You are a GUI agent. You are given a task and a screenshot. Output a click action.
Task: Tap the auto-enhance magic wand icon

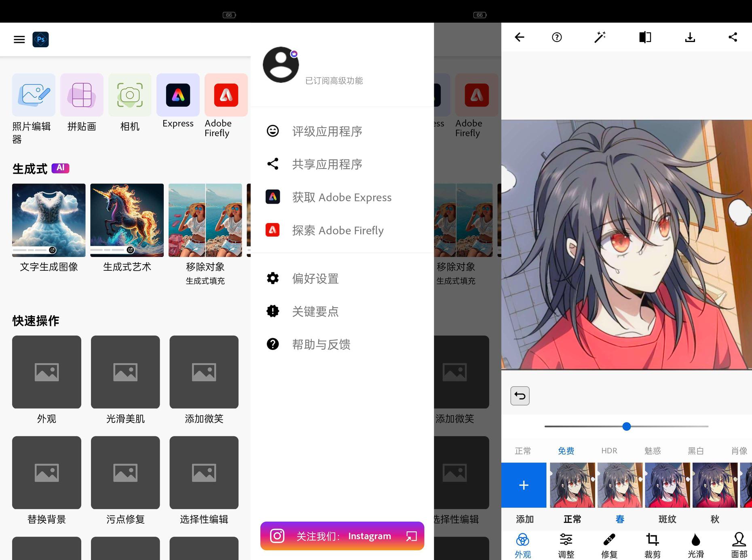(600, 37)
